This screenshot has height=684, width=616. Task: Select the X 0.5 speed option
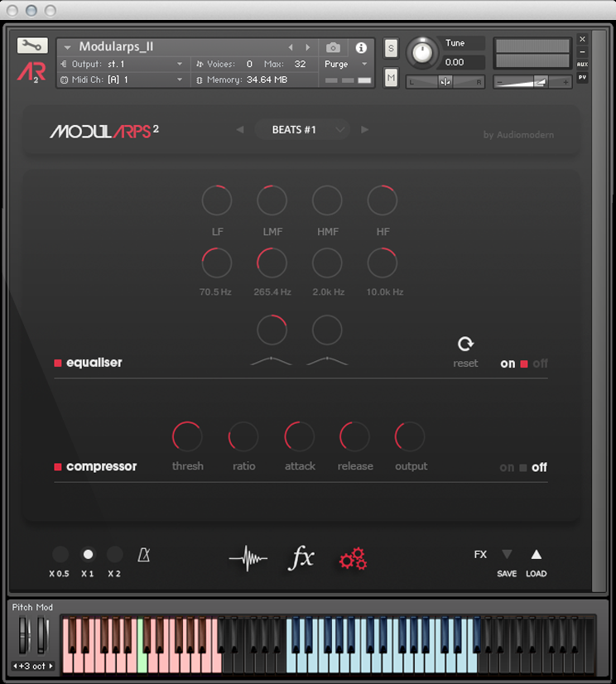60,555
